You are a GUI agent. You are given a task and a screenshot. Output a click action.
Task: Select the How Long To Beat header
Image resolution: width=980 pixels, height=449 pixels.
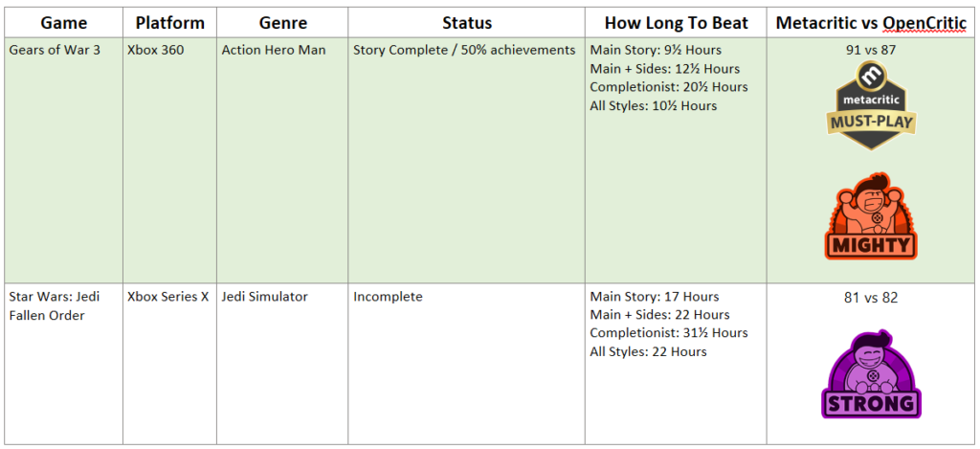[x=676, y=22]
